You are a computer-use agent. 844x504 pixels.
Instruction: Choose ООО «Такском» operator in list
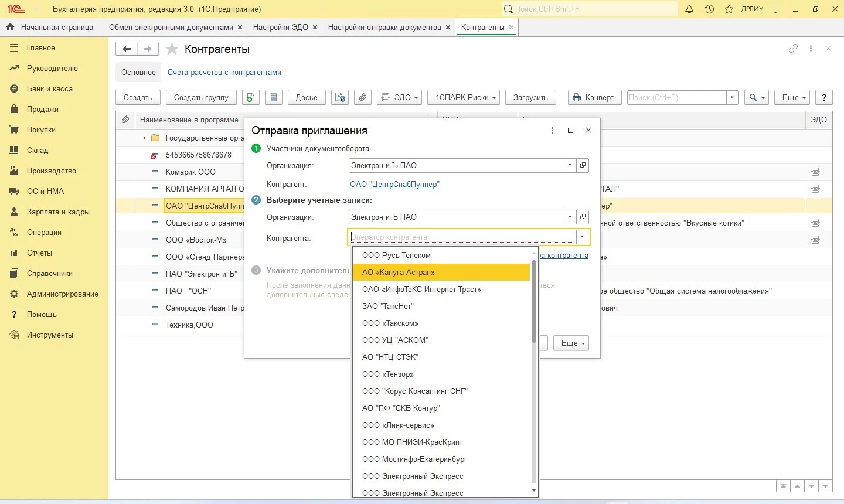pyautogui.click(x=390, y=323)
